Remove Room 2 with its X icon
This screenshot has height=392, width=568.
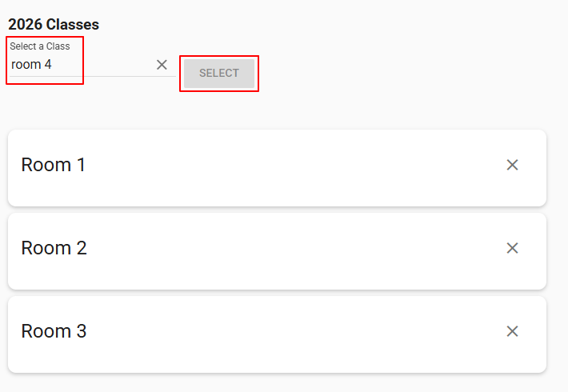tap(513, 248)
